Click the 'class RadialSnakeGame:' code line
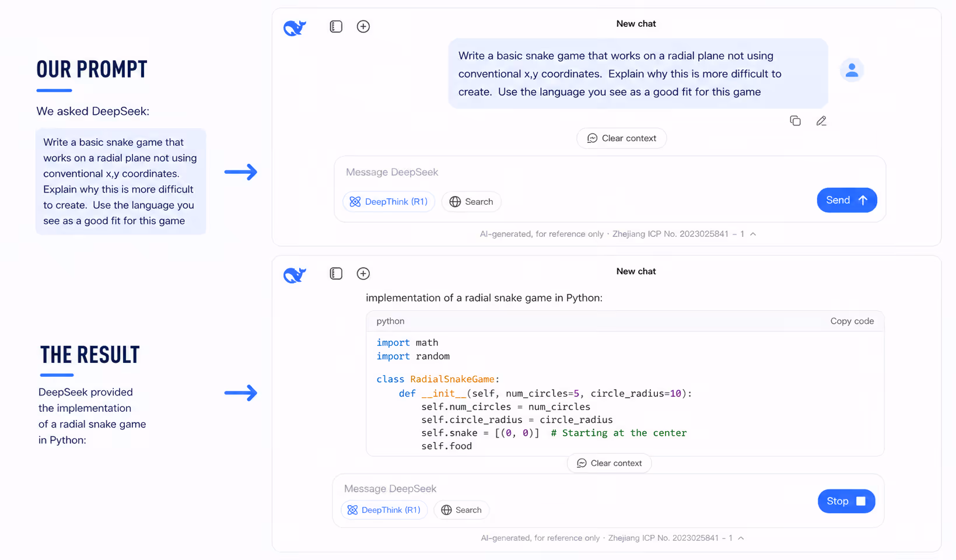Screen dimensions: 956x560 [x=438, y=379]
